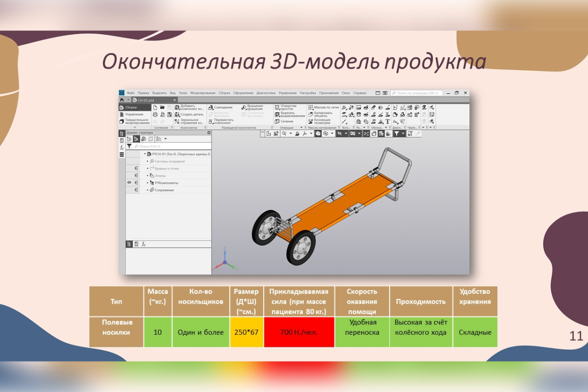The width and height of the screenshot is (588, 392).
Task: Expand the Компоненты tree node
Action: pyautogui.click(x=147, y=183)
